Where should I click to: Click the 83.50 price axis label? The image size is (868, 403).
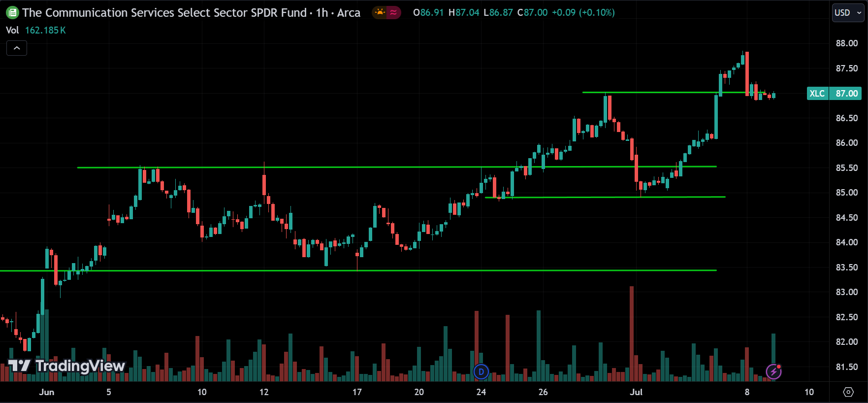pyautogui.click(x=846, y=268)
